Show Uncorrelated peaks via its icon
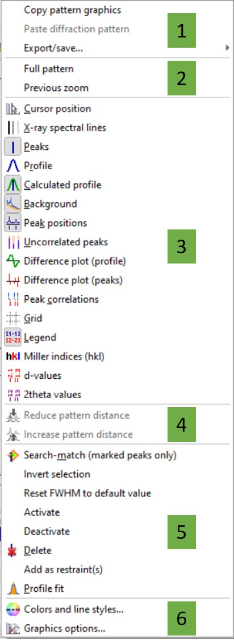This screenshot has height=644, width=234. point(12,242)
